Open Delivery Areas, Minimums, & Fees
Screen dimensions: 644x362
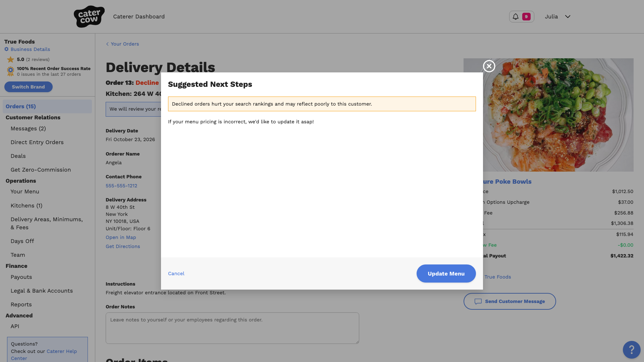tap(47, 223)
